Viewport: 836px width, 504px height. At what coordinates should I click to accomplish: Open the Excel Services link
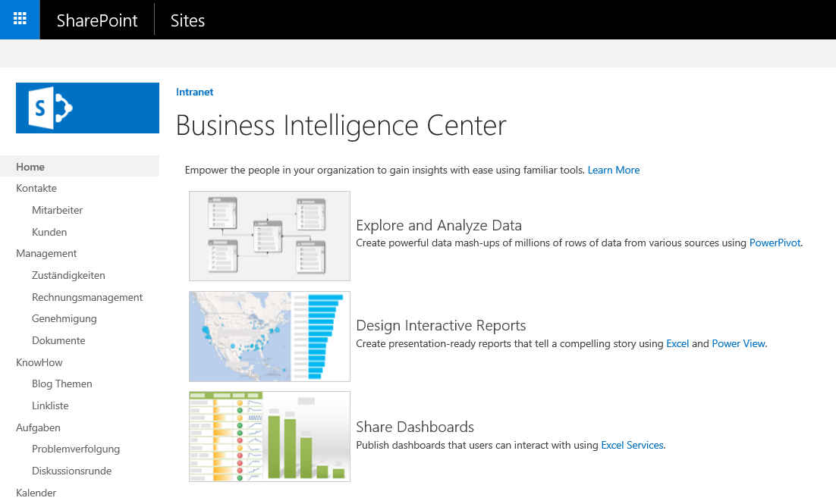tap(633, 446)
